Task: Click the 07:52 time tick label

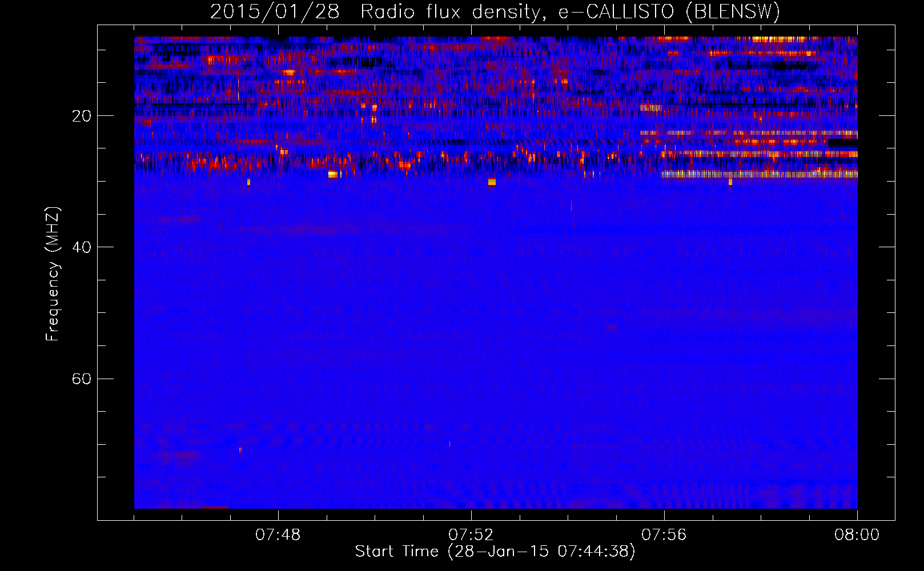Action: click(471, 535)
